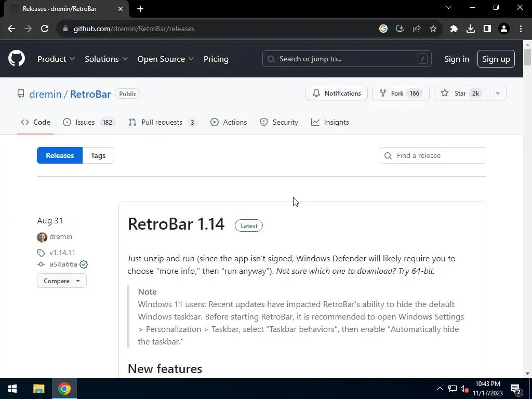Viewport: 532px width, 399px height.
Task: Click the GitHub Octocat logo
Action: tap(17, 59)
